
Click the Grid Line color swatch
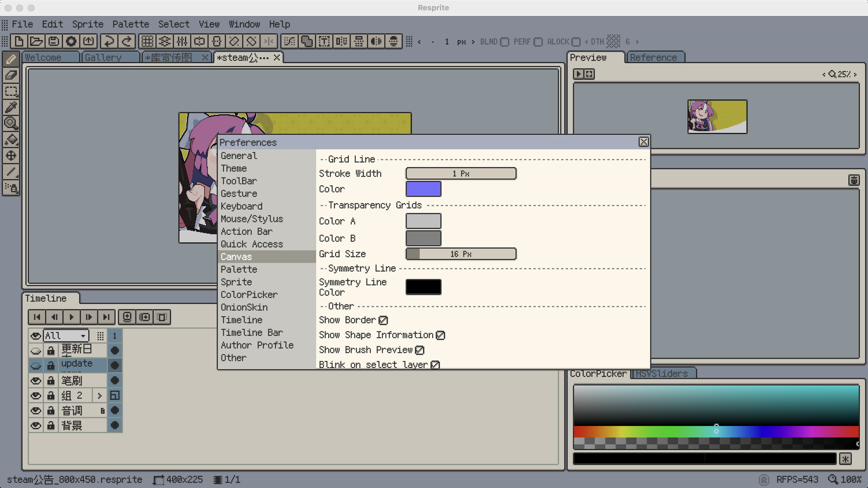(423, 189)
